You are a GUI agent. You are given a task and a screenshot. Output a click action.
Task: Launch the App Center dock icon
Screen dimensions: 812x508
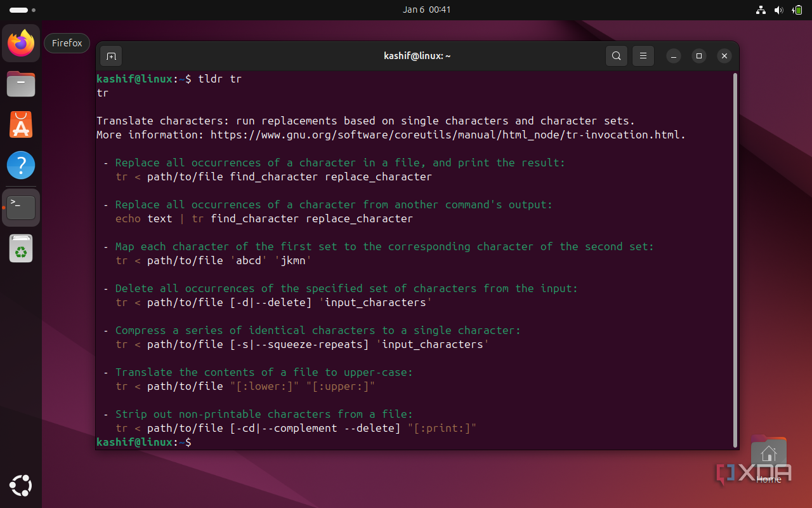coord(21,124)
